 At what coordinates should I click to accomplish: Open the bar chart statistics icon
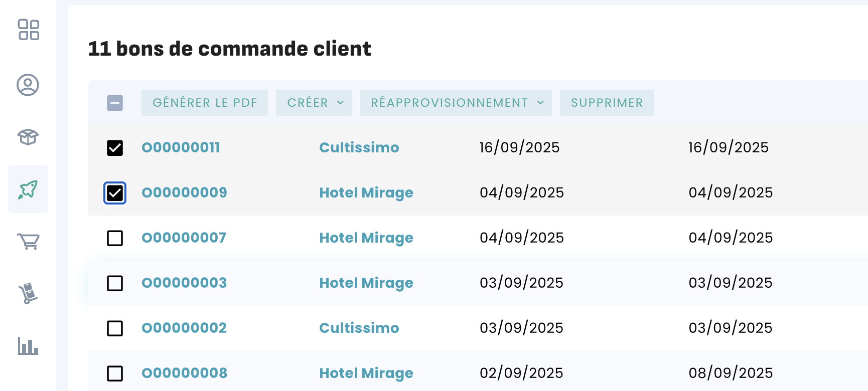tap(28, 346)
